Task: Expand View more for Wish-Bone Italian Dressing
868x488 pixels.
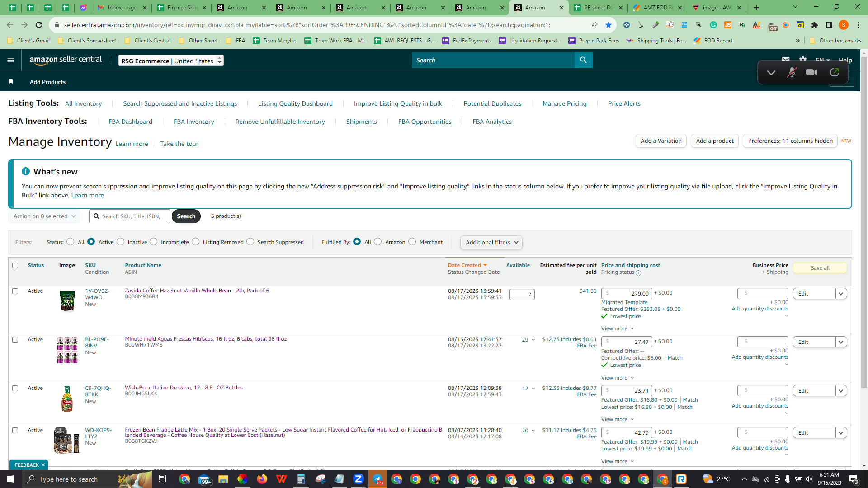Action: 617,419
